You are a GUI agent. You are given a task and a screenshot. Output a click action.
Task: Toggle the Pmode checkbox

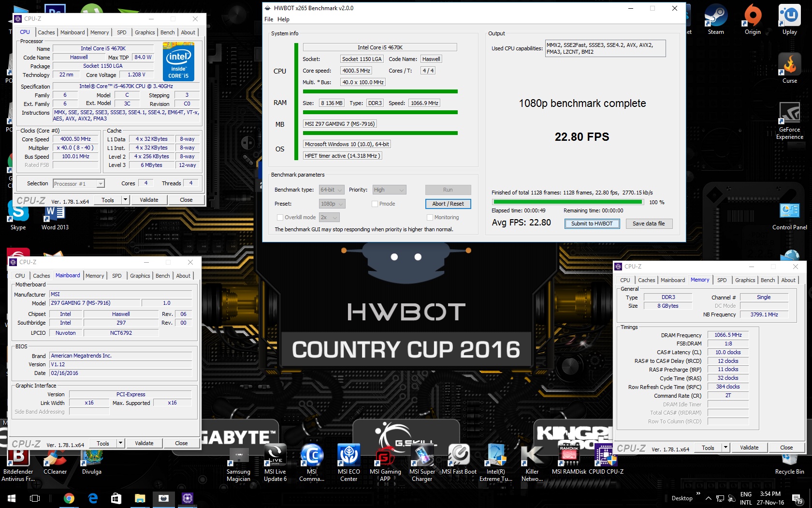(375, 204)
